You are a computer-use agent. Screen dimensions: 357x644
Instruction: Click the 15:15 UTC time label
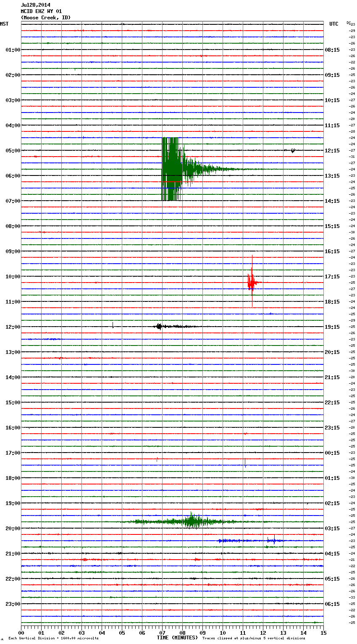coord(332,226)
